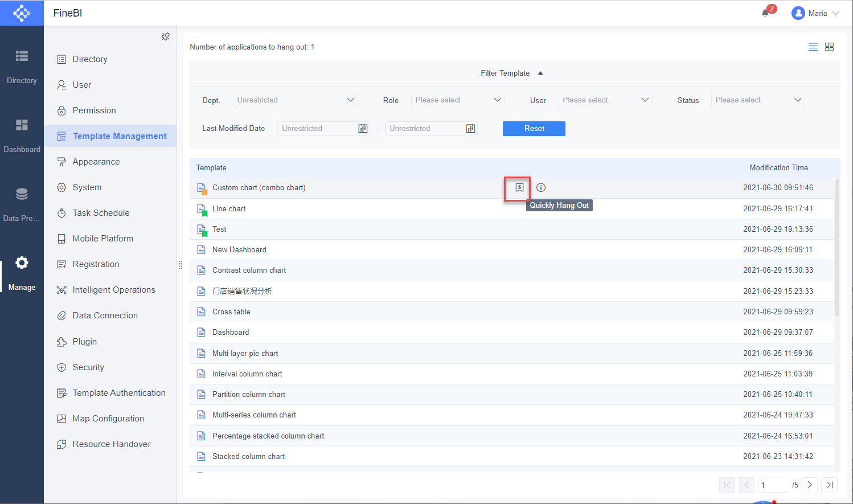Open template info for Custom chart
This screenshot has width=853, height=504.
[540, 187]
